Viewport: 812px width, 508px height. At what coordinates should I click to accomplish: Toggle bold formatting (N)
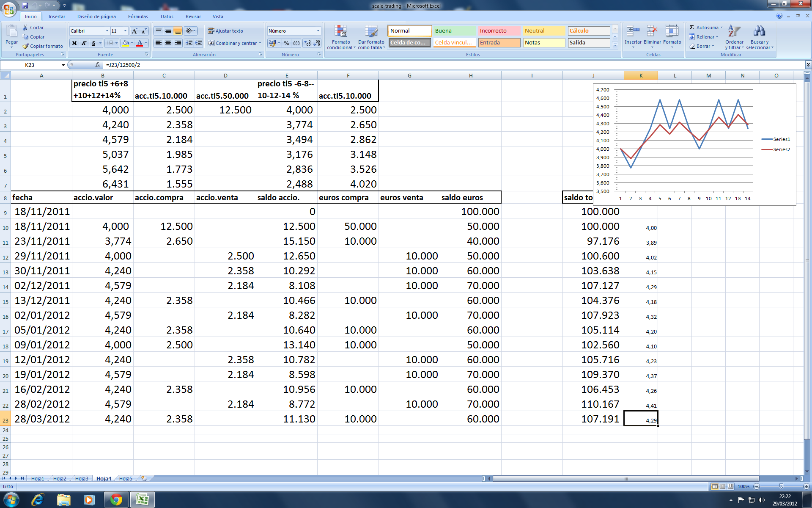74,43
